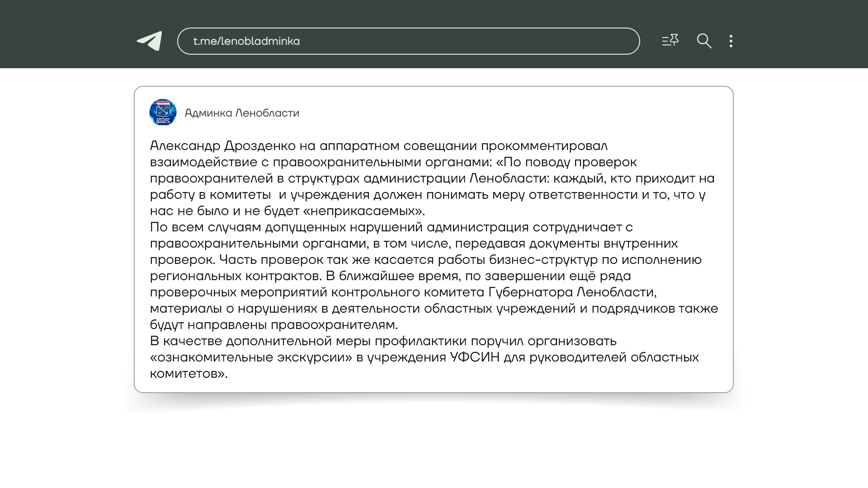Click the Ленобласть coat-of-arms channel avatar
Viewport: 868px width, 488px height.
163,112
